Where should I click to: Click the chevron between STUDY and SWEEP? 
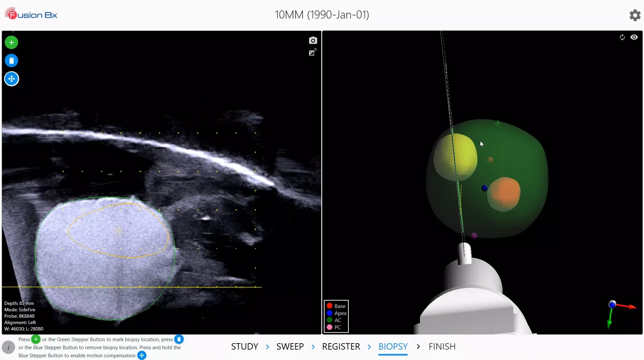tap(267, 347)
